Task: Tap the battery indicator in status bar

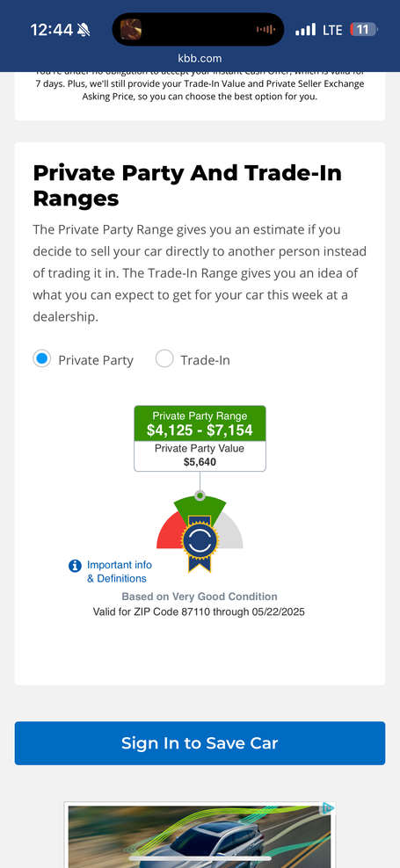Action: coord(363,29)
